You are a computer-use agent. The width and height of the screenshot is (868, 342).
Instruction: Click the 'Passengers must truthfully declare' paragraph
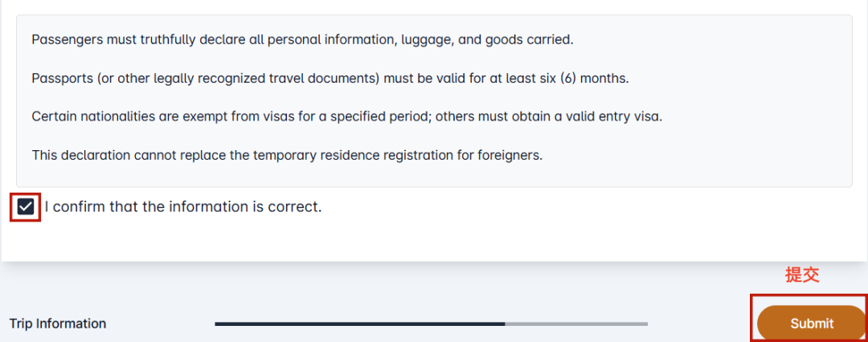click(x=303, y=40)
